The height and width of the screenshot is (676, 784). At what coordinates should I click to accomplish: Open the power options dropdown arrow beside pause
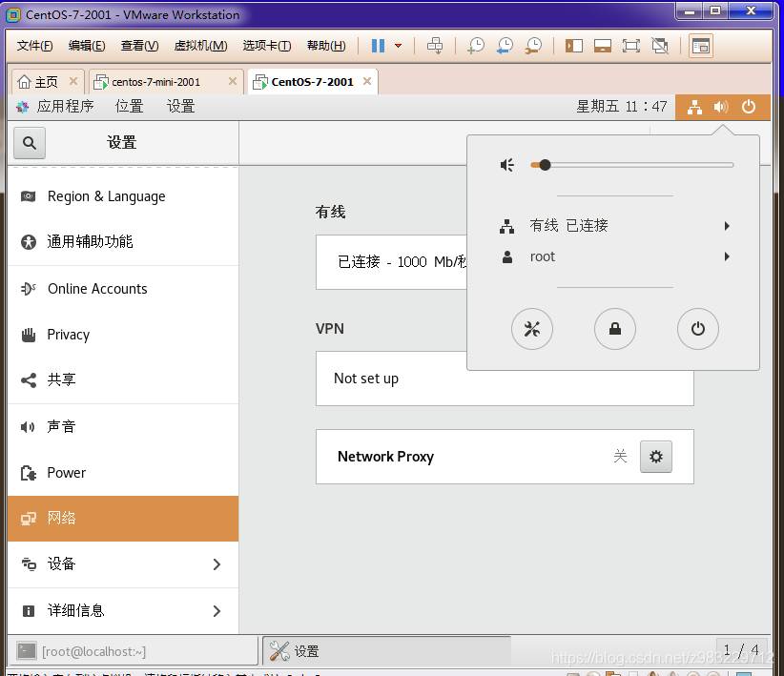pos(398,46)
